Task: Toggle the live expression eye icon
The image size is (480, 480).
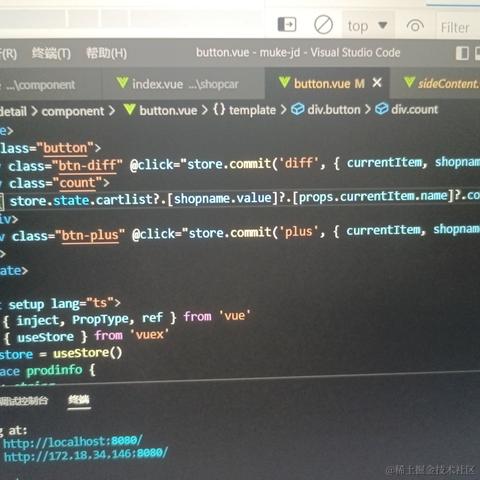Action: 415,26
